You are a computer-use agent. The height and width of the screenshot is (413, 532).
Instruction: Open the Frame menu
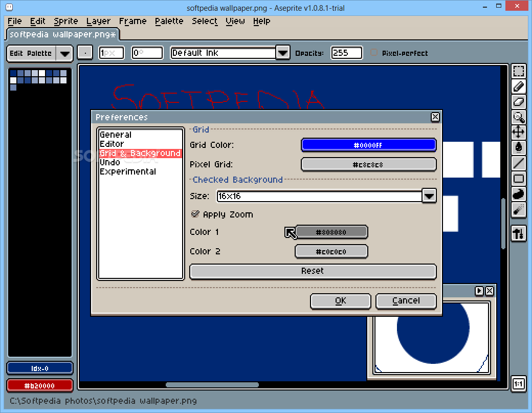coord(132,21)
